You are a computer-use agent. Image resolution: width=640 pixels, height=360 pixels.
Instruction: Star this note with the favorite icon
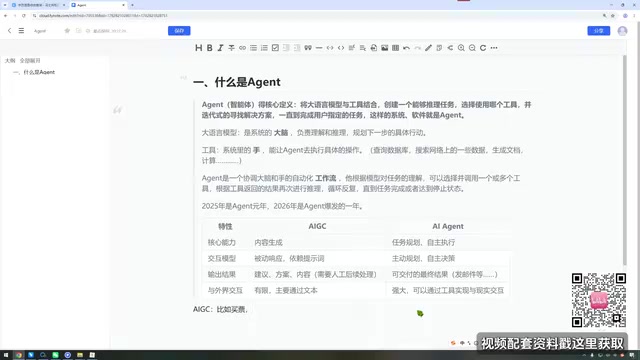point(67,31)
